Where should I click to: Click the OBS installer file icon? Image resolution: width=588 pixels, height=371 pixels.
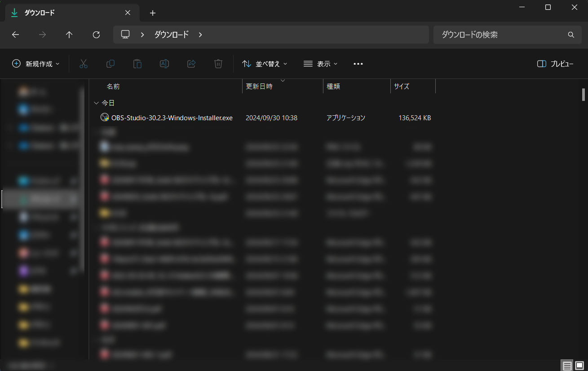point(105,118)
